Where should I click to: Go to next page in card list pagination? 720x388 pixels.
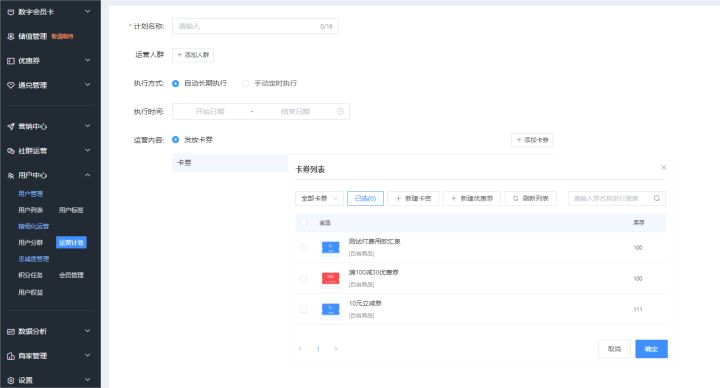[x=336, y=349]
